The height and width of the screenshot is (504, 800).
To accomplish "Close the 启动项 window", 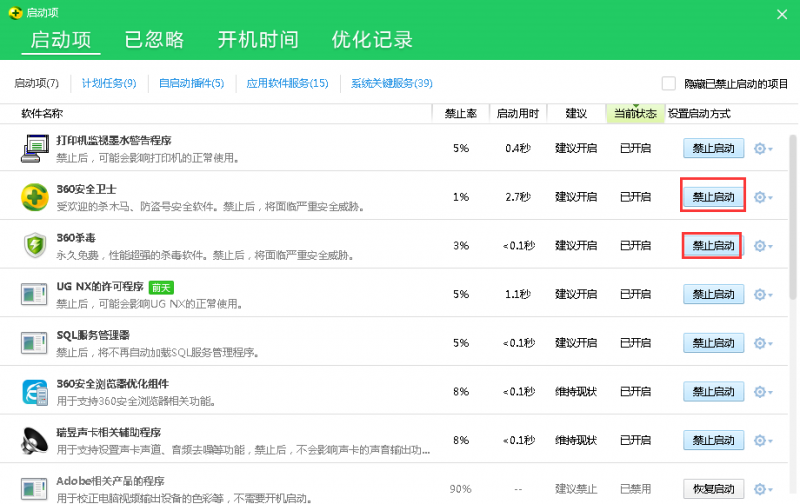I will [782, 14].
